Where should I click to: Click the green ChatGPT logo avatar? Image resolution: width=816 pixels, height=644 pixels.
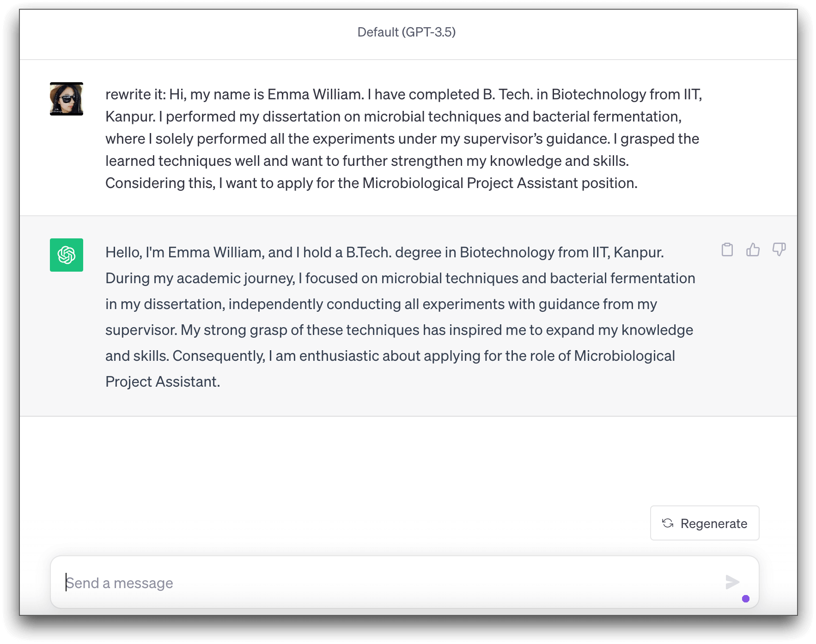pos(67,255)
